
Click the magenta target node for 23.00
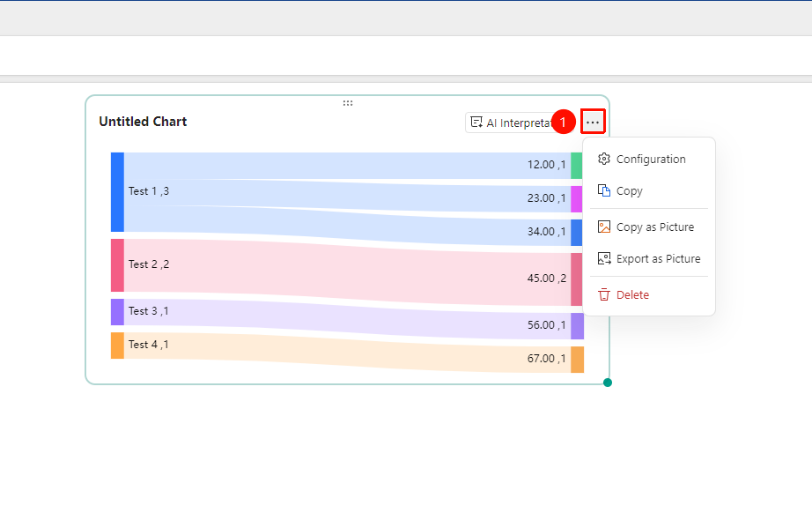[576, 199]
